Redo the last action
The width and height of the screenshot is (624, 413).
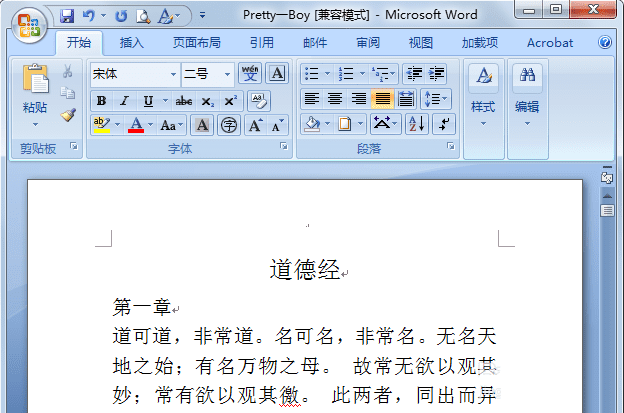click(121, 16)
